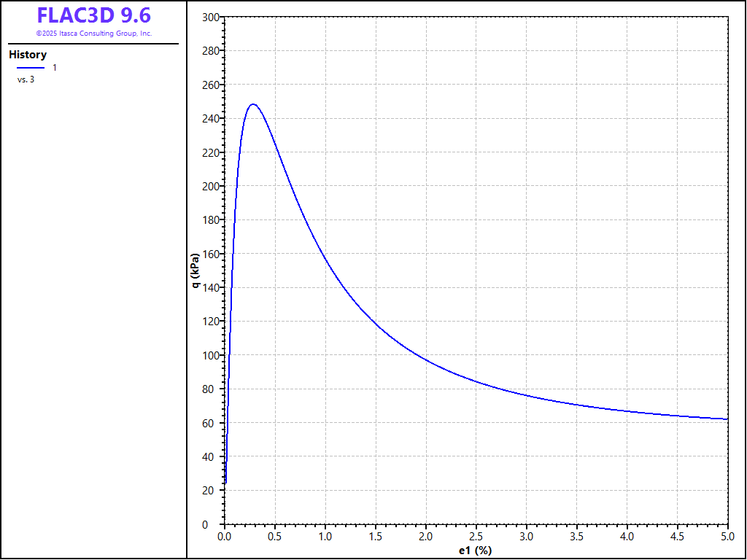The image size is (747, 560).
Task: Click the 100 tick label on y-axis
Action: 209,356
